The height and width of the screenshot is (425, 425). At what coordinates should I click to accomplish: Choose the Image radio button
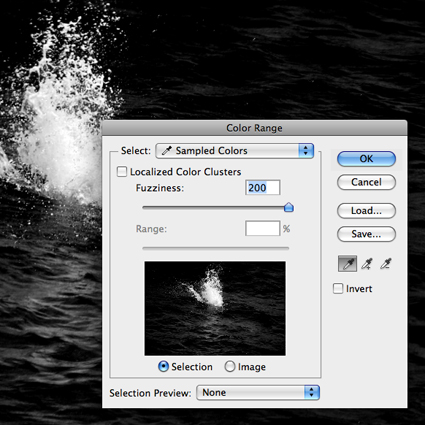230,367
